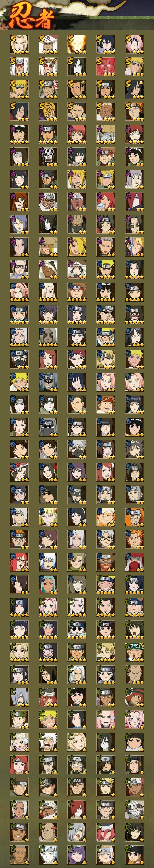The height and width of the screenshot is (868, 154).
Task: Pick A-rank Rock Lee with bowl haircut
Action: pos(134,157)
